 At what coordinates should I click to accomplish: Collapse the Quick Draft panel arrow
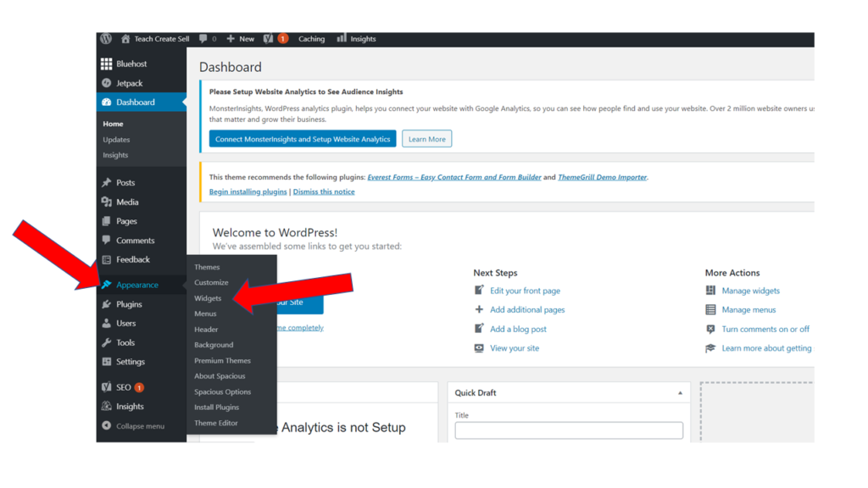pos(680,393)
